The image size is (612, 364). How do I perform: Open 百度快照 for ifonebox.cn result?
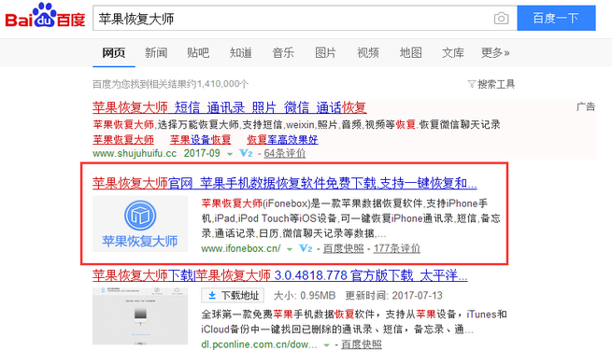344,248
